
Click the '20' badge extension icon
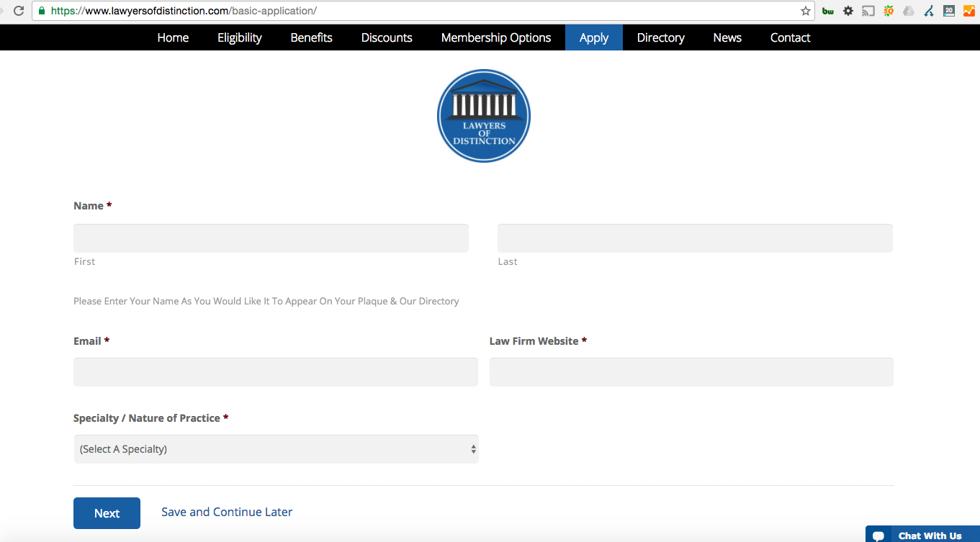pyautogui.click(x=949, y=11)
